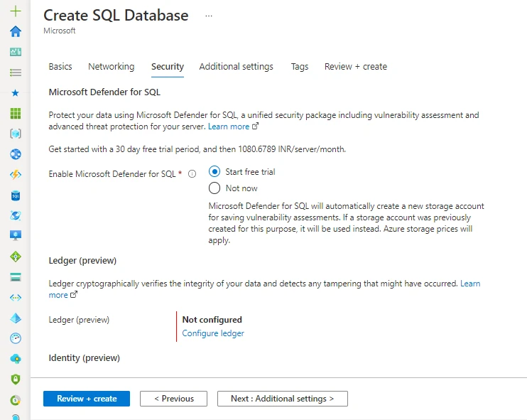Open Azure Cosmos DB planet icon
Image resolution: width=527 pixels, height=420 pixels.
(x=16, y=215)
